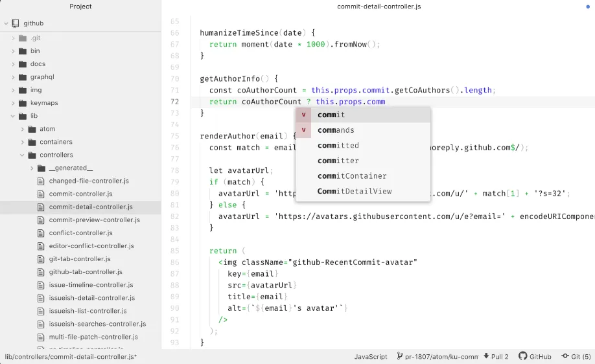Click the Git commit icon in status bar

[565, 356]
